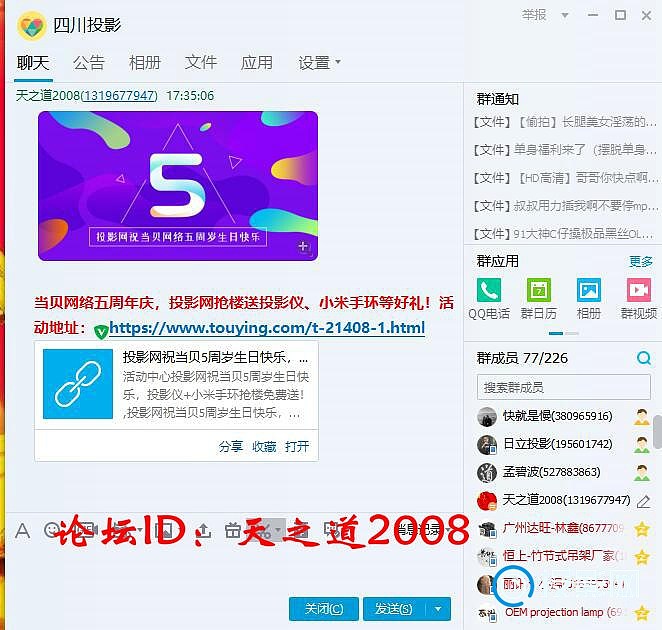
Task: Click the pencil edit icon beside 天之道2008
Action: [643, 501]
